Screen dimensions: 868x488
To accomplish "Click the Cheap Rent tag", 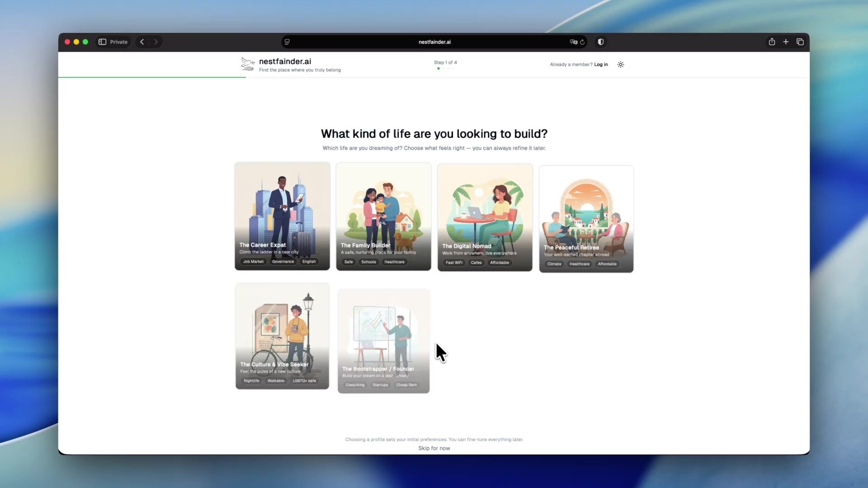I will click(x=406, y=385).
